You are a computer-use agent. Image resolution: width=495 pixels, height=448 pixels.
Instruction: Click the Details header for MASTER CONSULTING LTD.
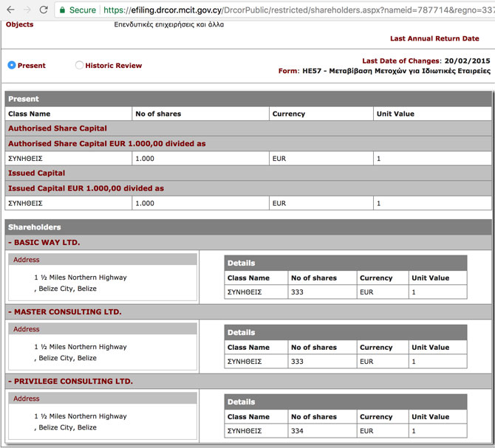345,332
